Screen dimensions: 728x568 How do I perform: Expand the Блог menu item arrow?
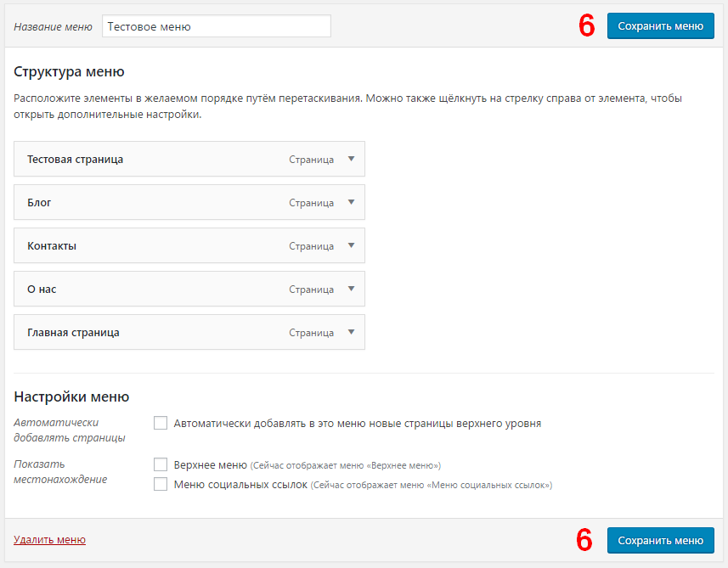point(352,202)
